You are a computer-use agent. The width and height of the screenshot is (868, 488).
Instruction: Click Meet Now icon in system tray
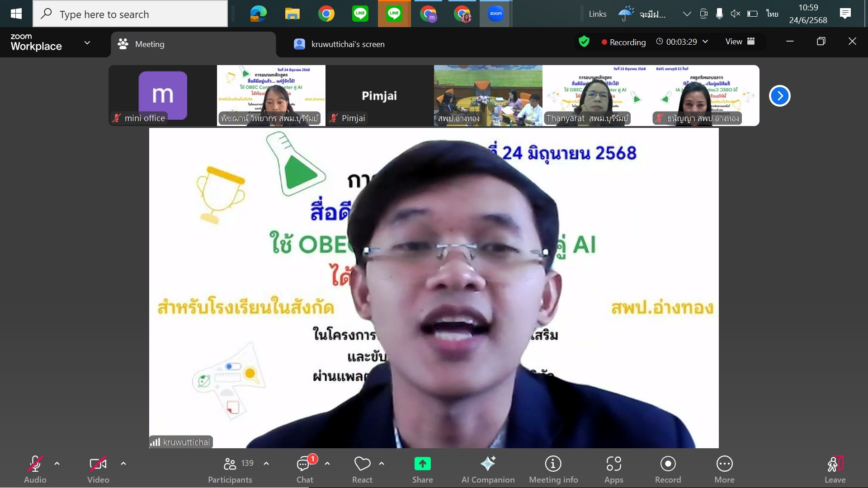[x=703, y=14]
